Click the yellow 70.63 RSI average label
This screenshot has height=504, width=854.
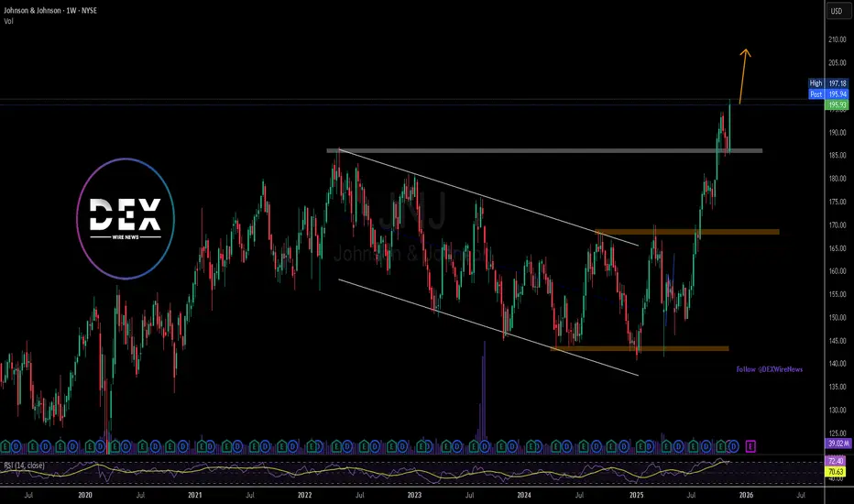coord(837,471)
